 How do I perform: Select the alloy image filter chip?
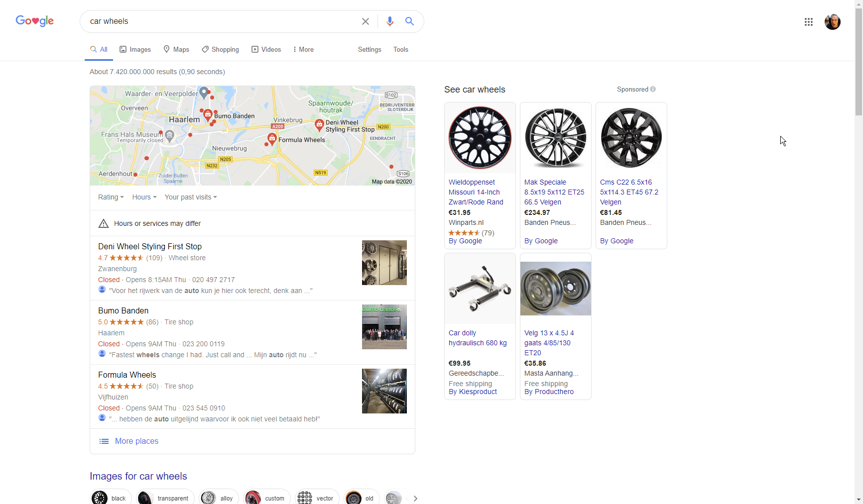point(219,498)
